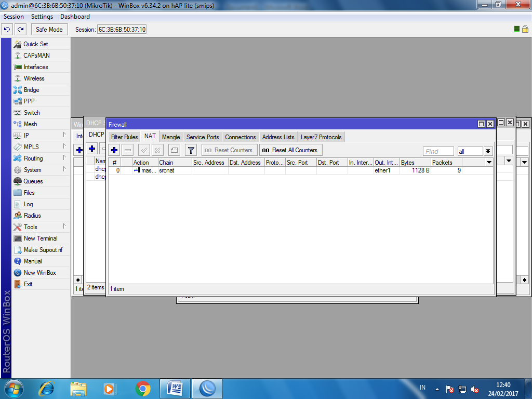Open Radius in the sidebar
Image resolution: width=532 pixels, height=399 pixels.
(41, 216)
